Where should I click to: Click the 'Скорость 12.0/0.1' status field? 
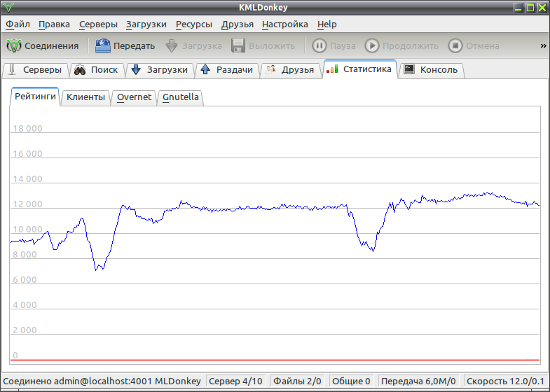coord(507,381)
